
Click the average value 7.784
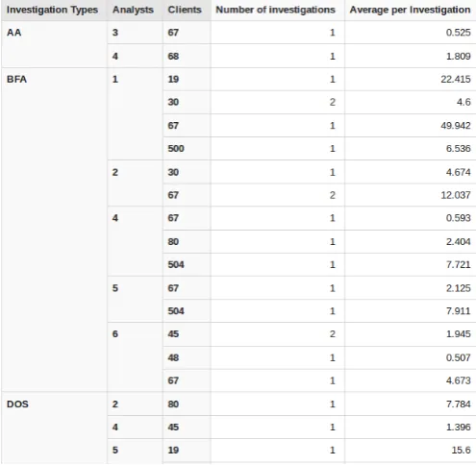[x=459, y=404]
